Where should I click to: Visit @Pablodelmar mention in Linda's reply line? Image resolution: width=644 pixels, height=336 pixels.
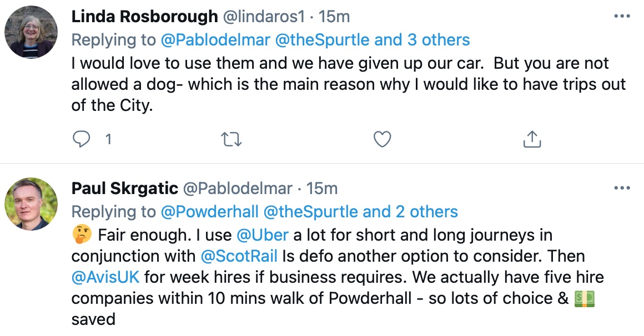(215, 40)
